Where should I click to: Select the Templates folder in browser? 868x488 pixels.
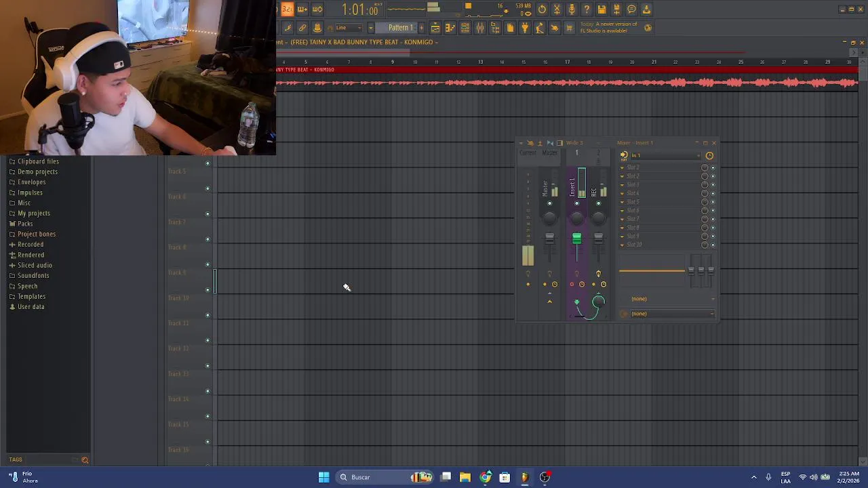click(x=31, y=296)
